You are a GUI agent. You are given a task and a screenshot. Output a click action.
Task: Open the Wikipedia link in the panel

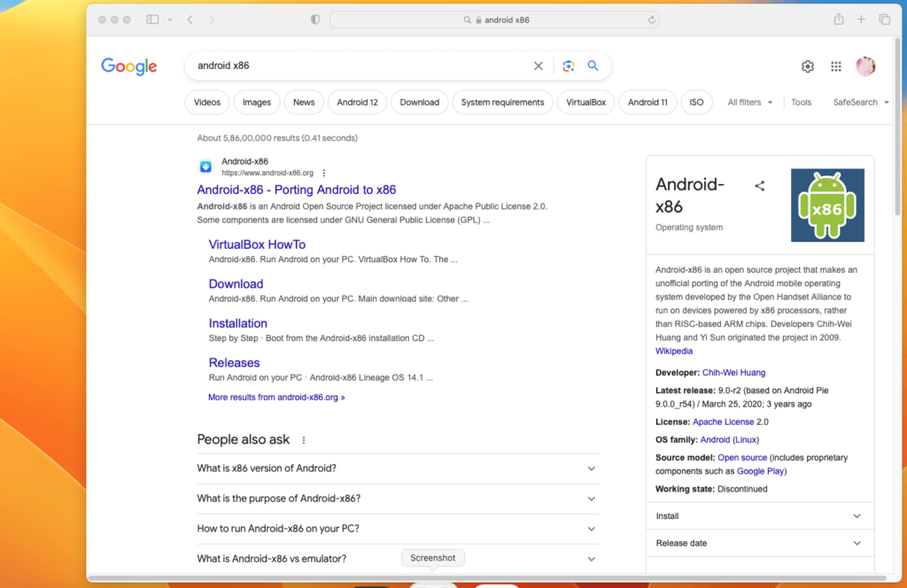tap(674, 351)
